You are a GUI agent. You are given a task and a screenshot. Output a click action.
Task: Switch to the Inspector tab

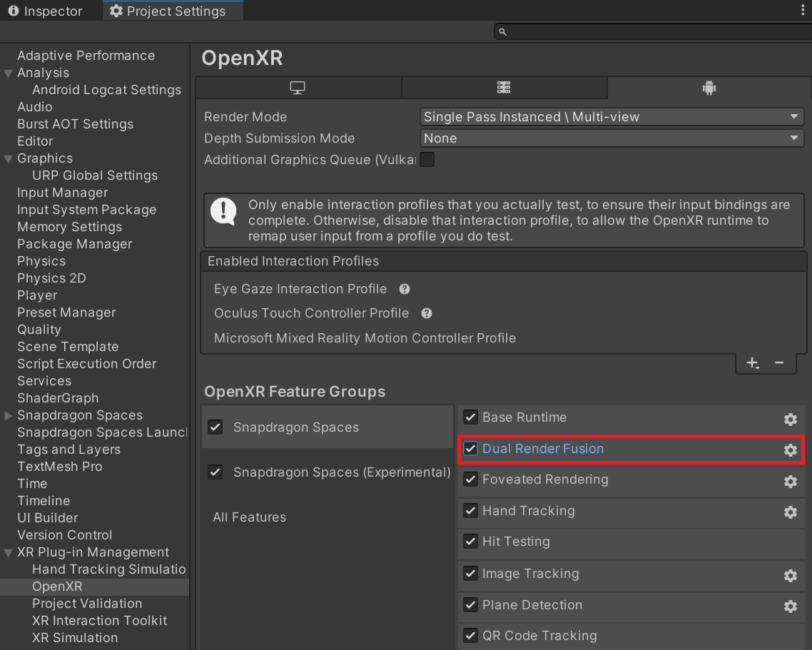pyautogui.click(x=46, y=11)
